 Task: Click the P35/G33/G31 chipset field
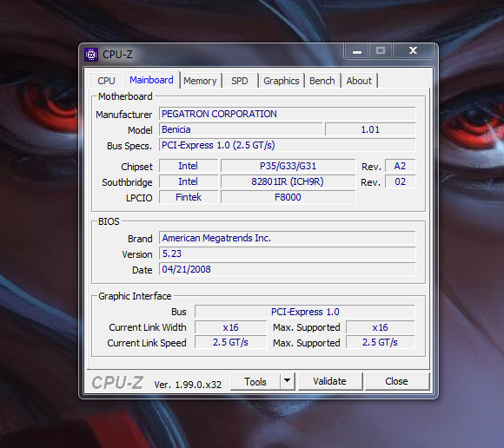(288, 166)
